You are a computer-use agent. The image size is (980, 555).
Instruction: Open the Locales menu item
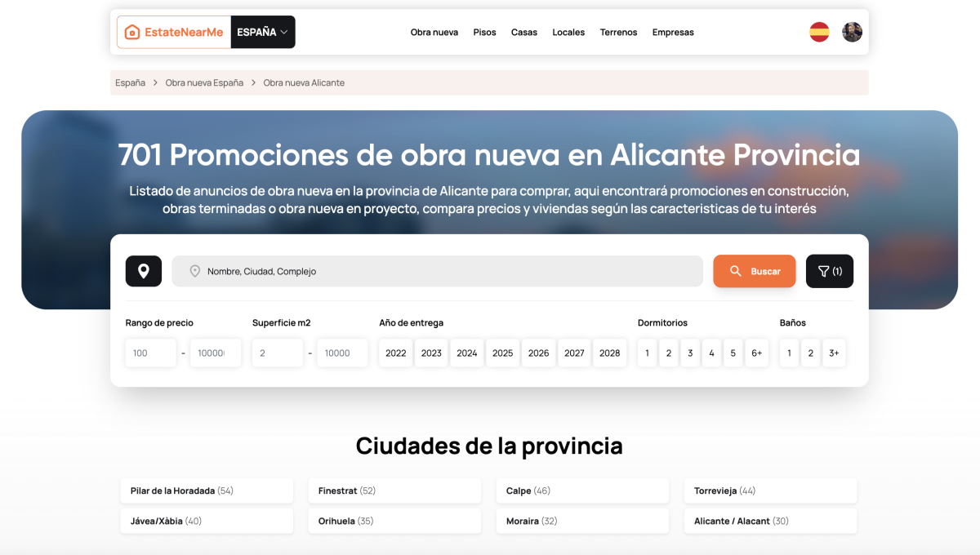(x=568, y=33)
